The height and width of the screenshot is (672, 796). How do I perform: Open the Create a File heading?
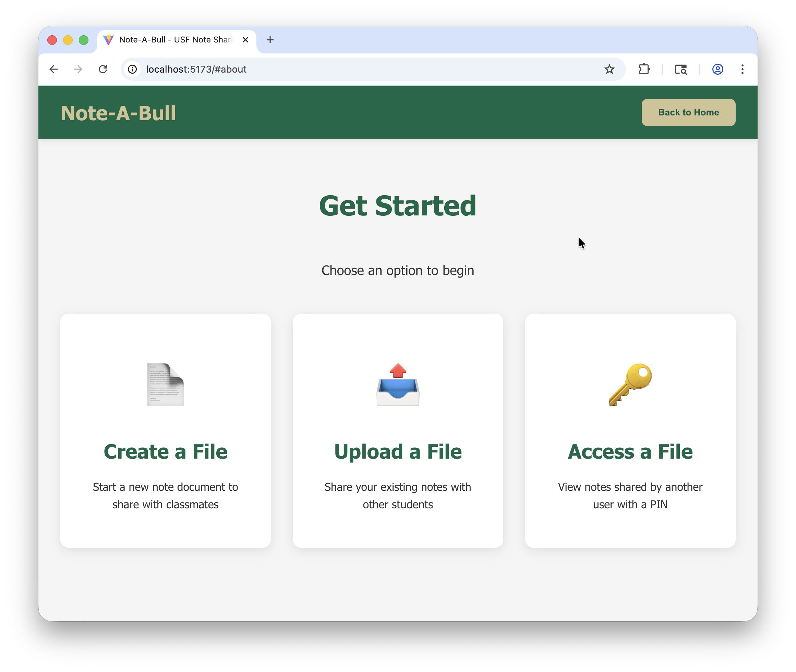coord(166,452)
